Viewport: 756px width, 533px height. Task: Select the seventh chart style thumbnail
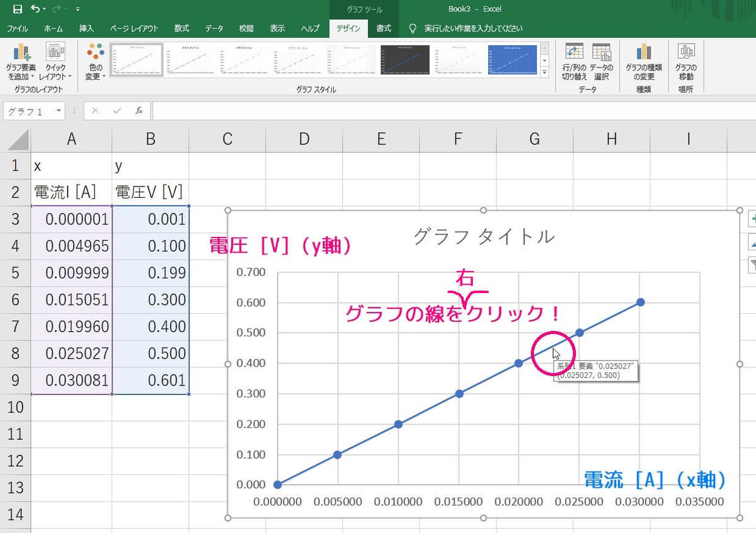[459, 60]
